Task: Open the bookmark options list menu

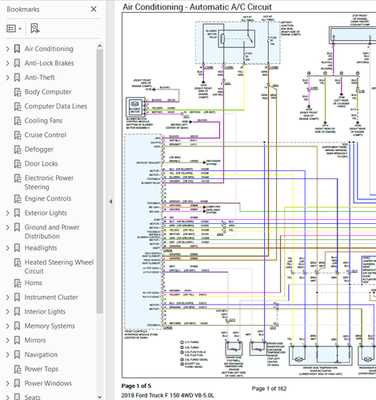Action: 14,29
